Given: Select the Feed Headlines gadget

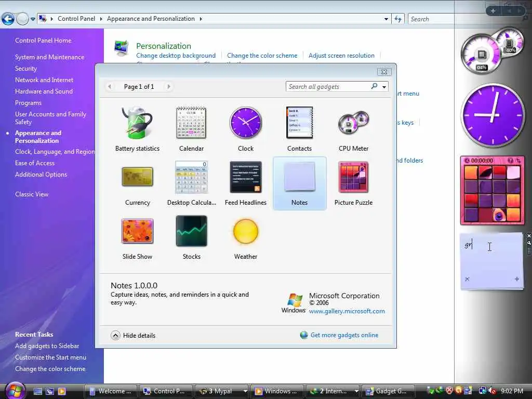Looking at the screenshot, I should click(x=246, y=183).
